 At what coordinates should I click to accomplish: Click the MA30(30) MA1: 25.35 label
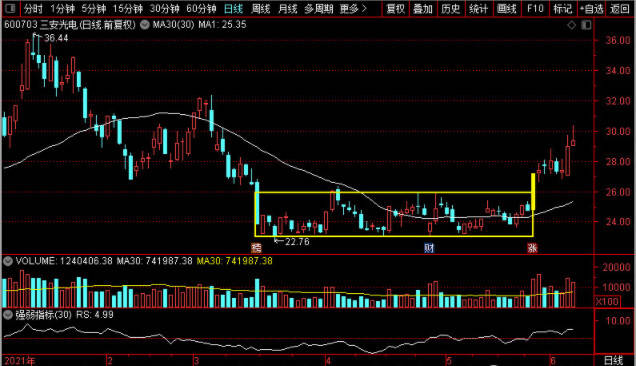coord(200,25)
